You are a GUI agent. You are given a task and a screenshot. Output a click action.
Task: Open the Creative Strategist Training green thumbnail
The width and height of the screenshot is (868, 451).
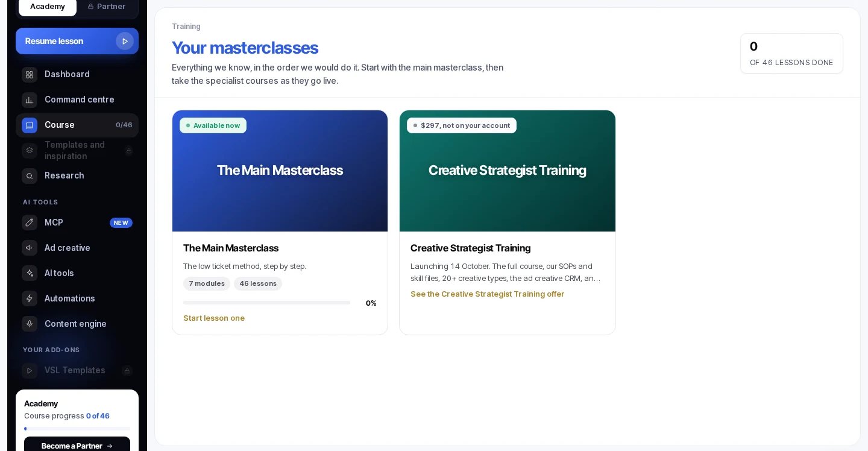click(508, 171)
